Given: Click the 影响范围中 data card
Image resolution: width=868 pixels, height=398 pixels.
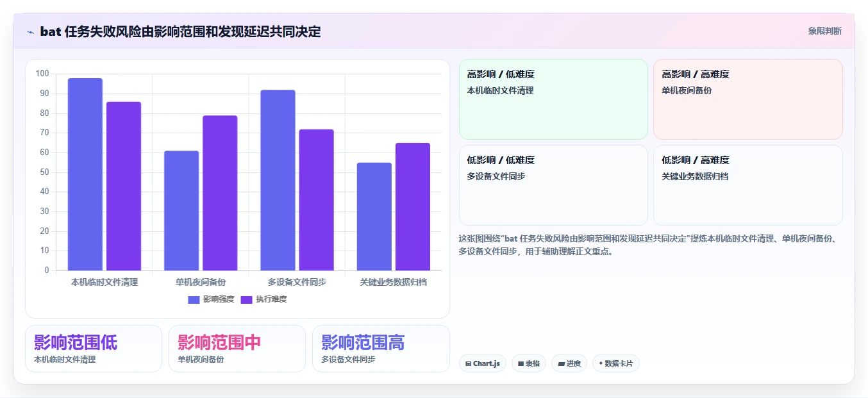Looking at the screenshot, I should coord(237,349).
